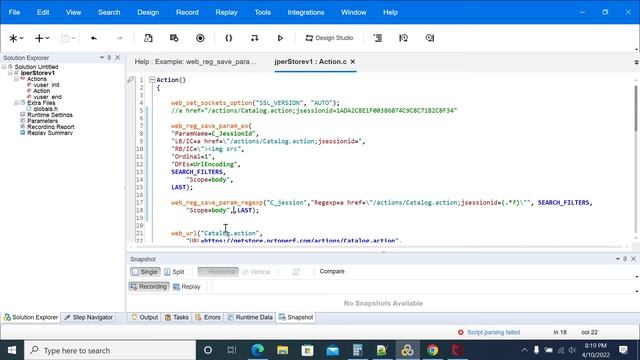This screenshot has width=640, height=360.
Task: Collapse the jperStorev1 script node
Action: [x=10, y=73]
